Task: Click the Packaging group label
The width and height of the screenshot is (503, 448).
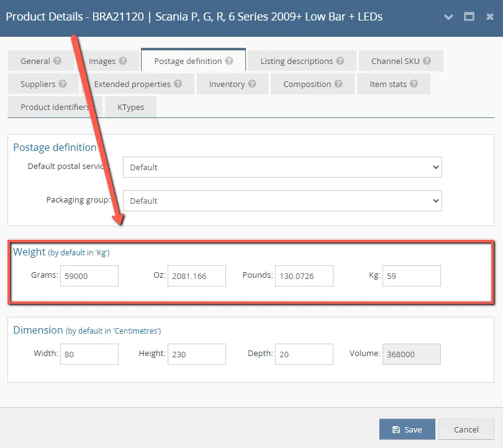Action: (x=78, y=200)
